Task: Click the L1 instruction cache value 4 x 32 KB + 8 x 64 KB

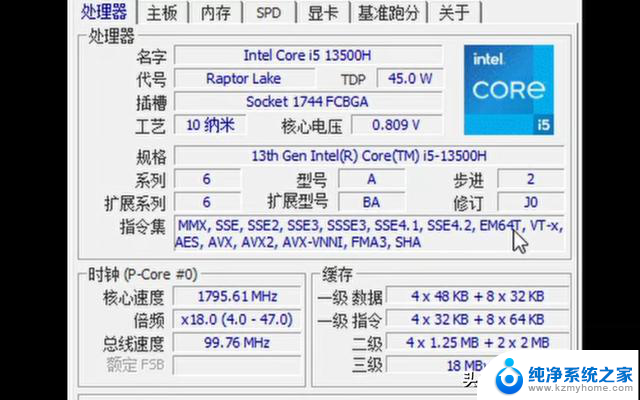Action: [478, 319]
